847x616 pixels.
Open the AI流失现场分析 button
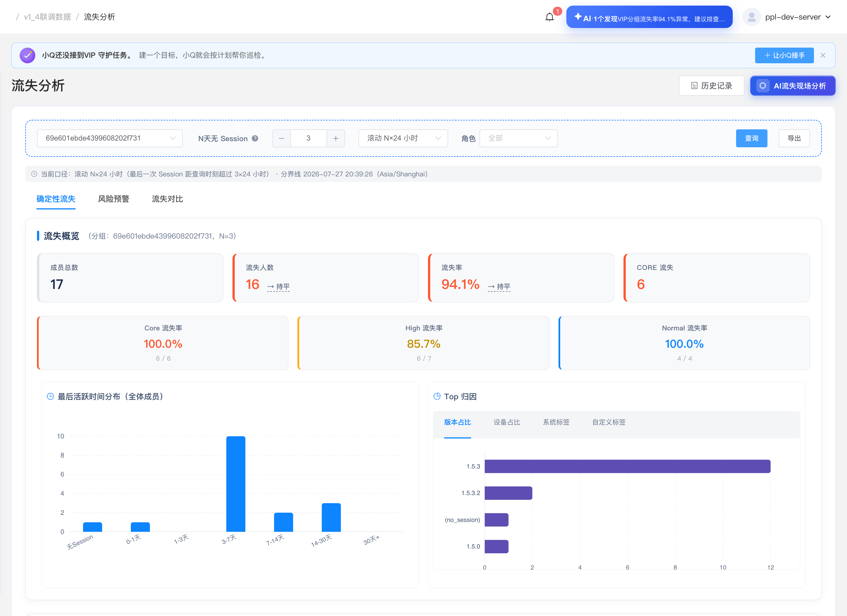point(792,86)
